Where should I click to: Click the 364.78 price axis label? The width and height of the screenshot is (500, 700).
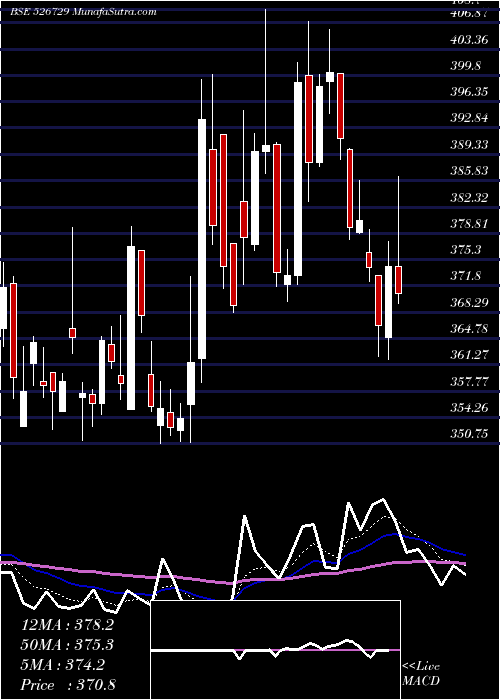469,329
